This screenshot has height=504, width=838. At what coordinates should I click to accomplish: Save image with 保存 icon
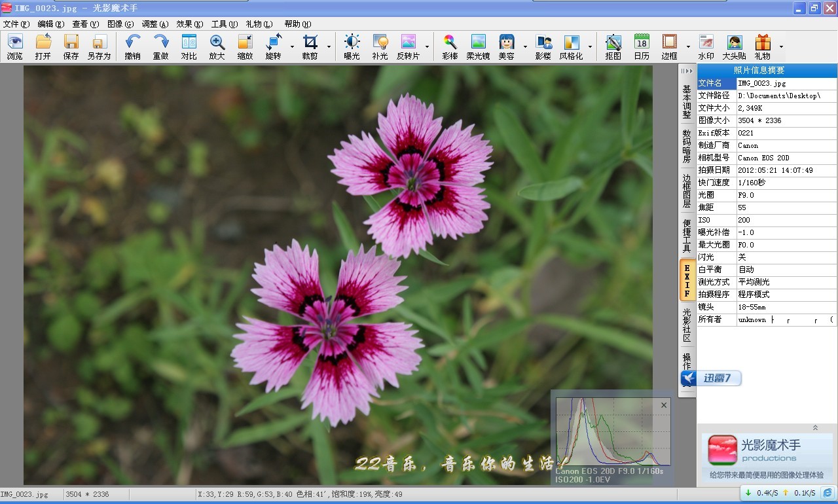[x=71, y=47]
